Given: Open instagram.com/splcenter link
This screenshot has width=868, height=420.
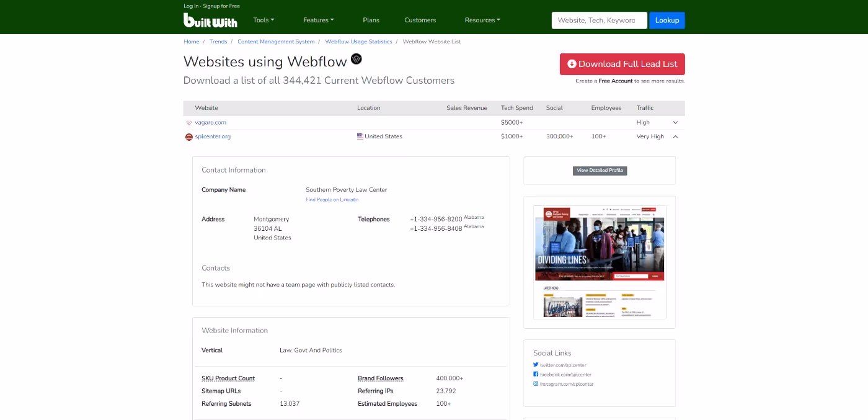Looking at the screenshot, I should point(567,384).
